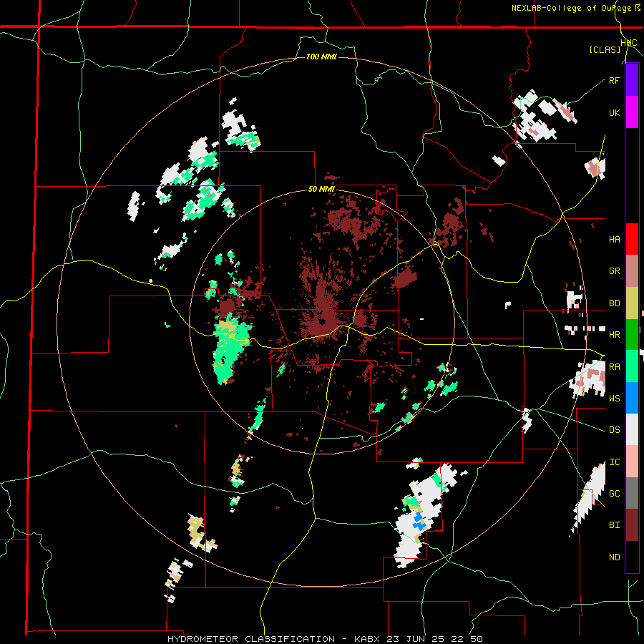Screen dimensions: 644x644
Task: Click the light pink IC legend swatch
Action: [632, 462]
